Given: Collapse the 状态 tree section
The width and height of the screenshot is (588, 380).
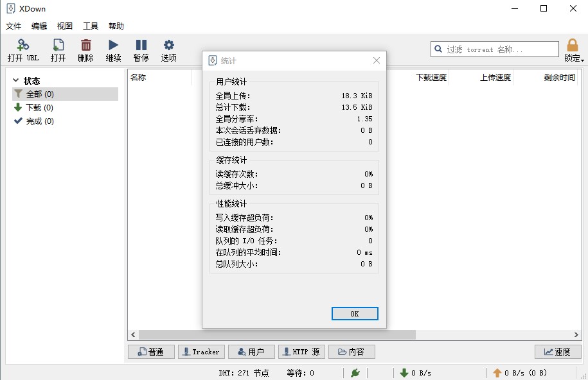Looking at the screenshot, I should 16,80.
